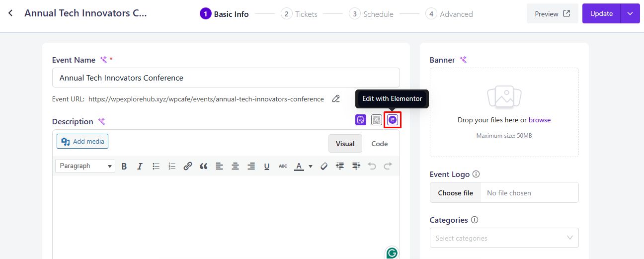Open the dropdown arrow next to Update
Viewport: 644px width, 259px height.
(x=630, y=14)
